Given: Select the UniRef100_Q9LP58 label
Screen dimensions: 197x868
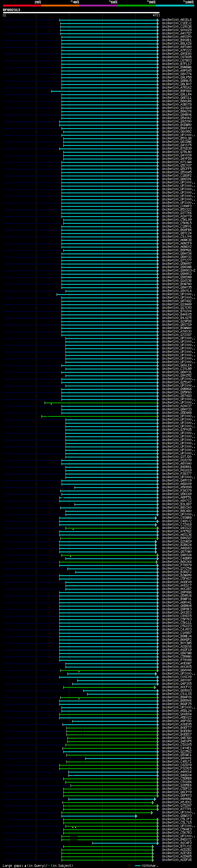Looking at the screenshot, I should pos(176,78).
